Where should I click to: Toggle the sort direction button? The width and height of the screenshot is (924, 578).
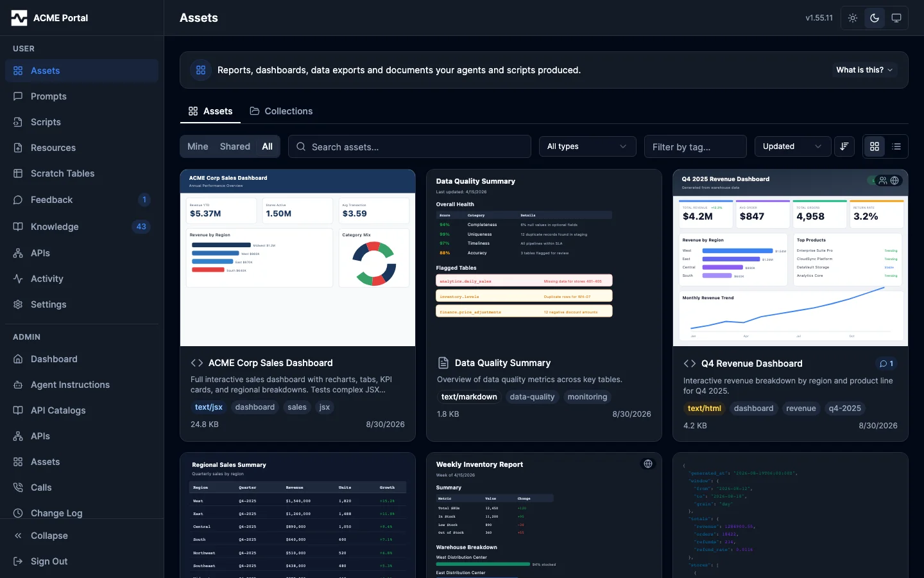[844, 146]
